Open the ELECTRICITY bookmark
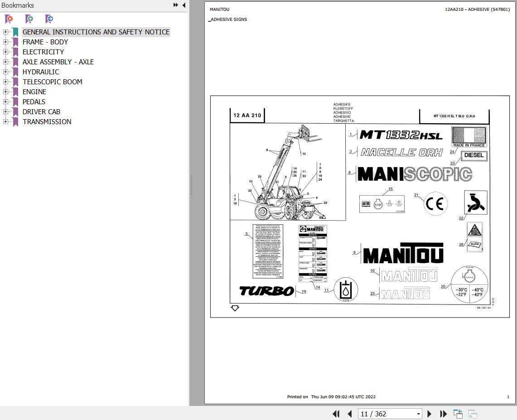This screenshot has height=420, width=517. click(x=43, y=52)
